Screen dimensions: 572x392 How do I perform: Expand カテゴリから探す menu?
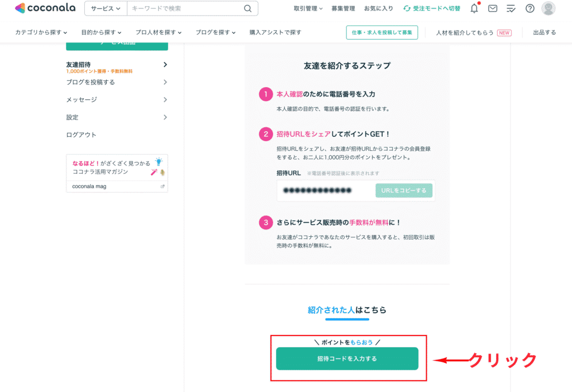[41, 32]
